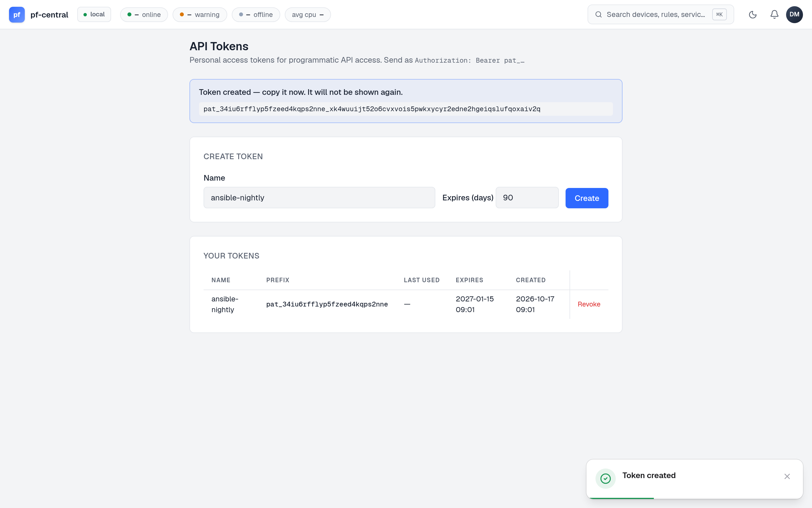Toggle dark mode with the moon icon
The height and width of the screenshot is (508, 812).
[x=753, y=14]
